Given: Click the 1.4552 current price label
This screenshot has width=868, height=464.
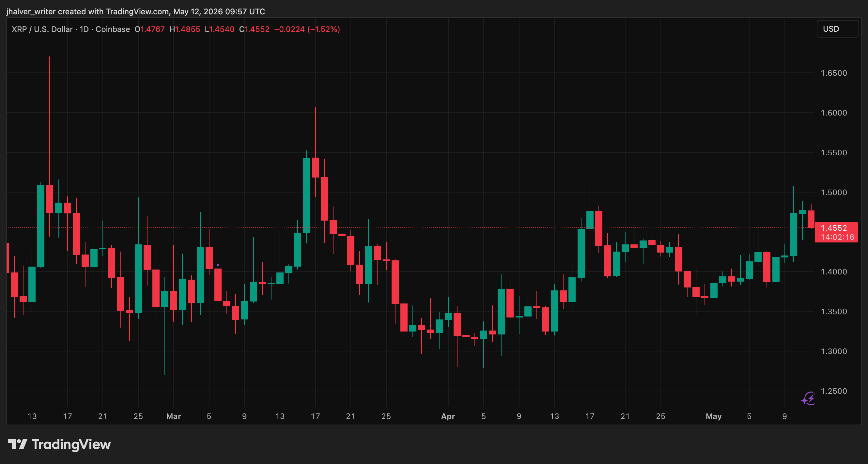Looking at the screenshot, I should (834, 228).
